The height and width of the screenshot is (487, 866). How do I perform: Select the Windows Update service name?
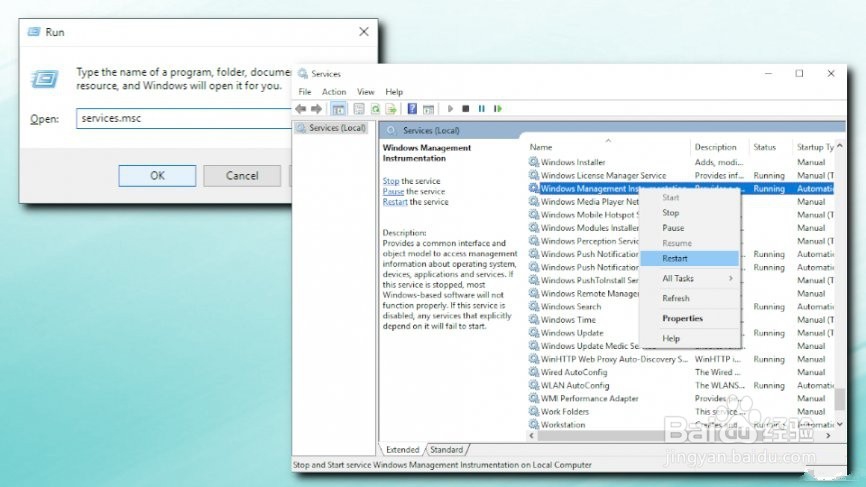[x=572, y=332]
